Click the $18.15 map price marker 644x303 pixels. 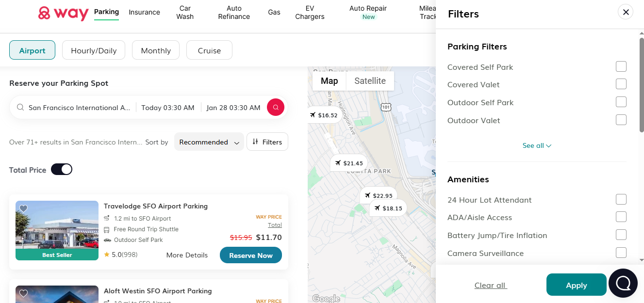click(388, 208)
